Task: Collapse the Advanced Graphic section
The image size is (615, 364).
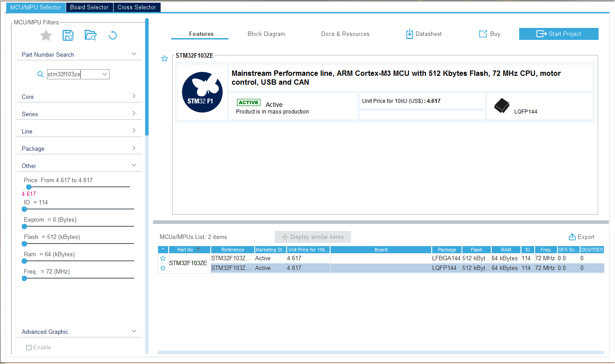Action: [x=134, y=331]
